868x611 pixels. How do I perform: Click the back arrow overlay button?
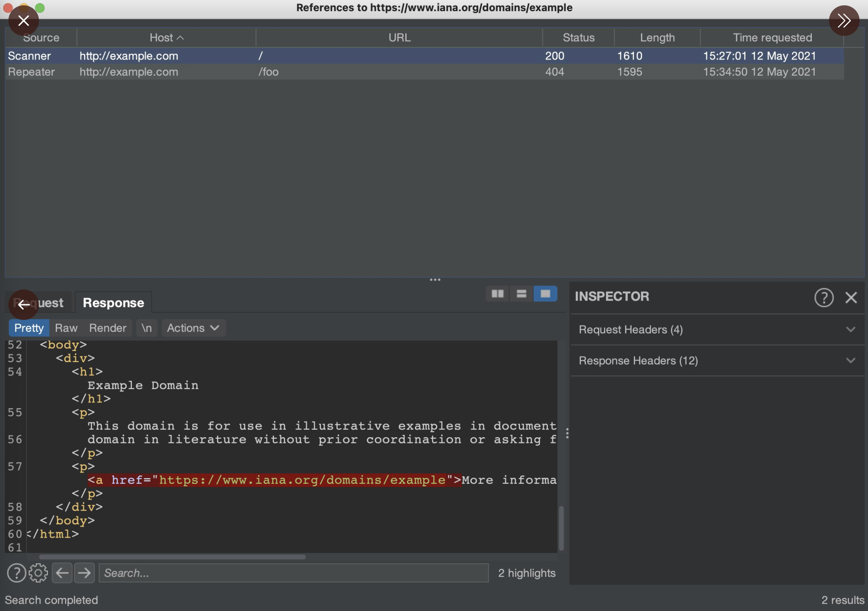(24, 304)
